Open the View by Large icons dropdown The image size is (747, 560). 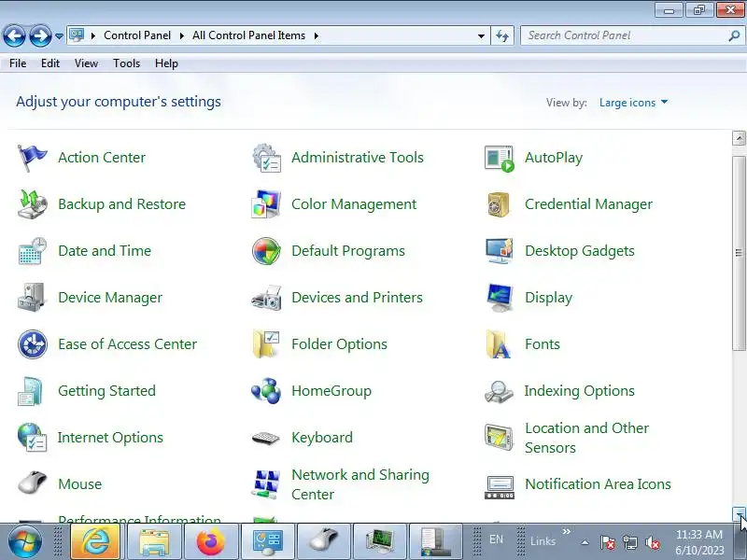[x=634, y=103]
